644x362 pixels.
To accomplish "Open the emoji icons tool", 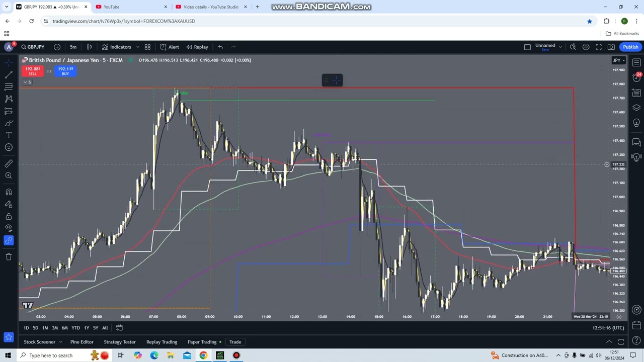I will pyautogui.click(x=9, y=147).
